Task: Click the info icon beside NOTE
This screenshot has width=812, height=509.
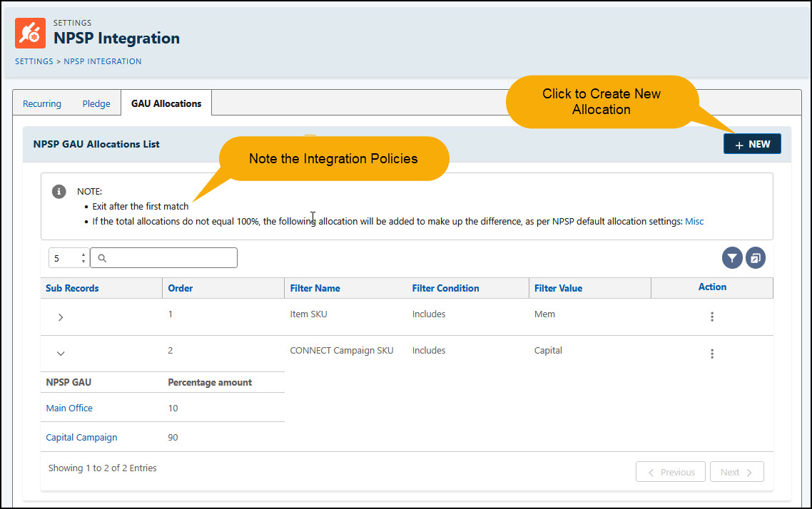Action: pyautogui.click(x=59, y=191)
